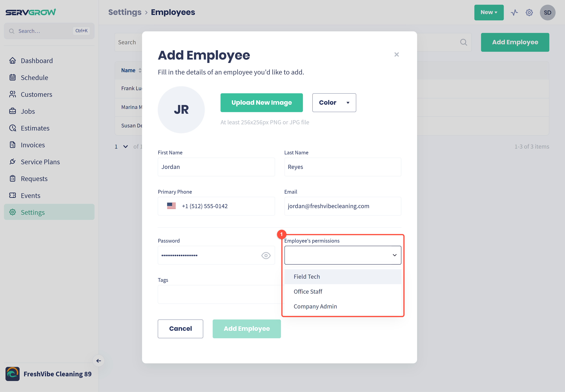Click the Jobs briefcase icon

13,111
